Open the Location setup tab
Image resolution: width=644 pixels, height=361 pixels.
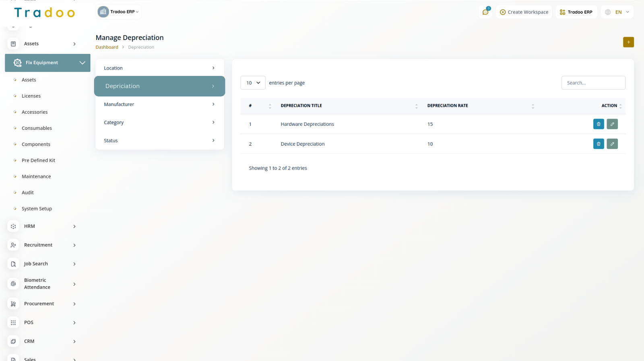coord(159,68)
